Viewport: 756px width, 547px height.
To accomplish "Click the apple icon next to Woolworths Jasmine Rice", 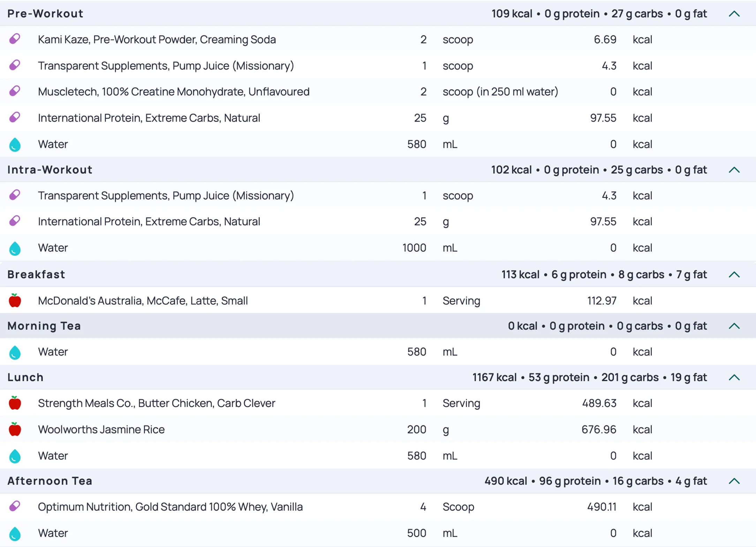I will tap(15, 429).
